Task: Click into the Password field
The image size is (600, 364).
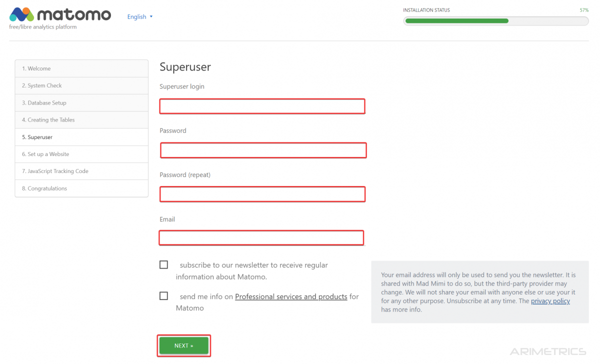Action: [263, 150]
